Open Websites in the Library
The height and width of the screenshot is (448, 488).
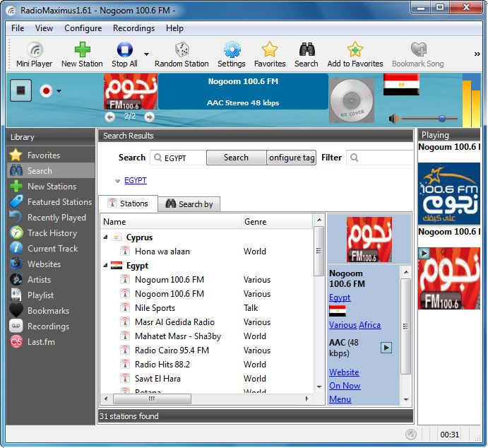51,264
